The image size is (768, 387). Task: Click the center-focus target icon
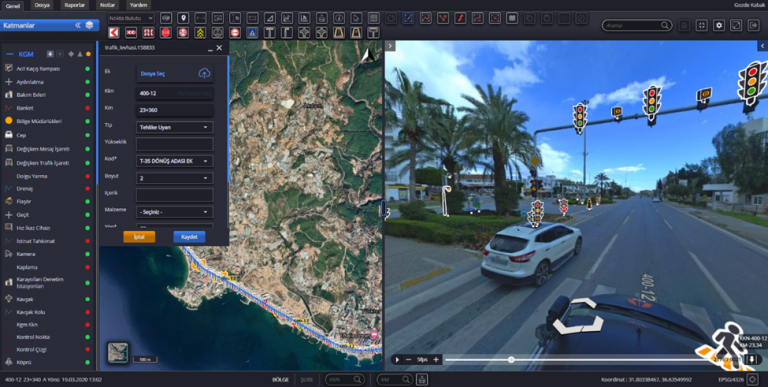701,25
